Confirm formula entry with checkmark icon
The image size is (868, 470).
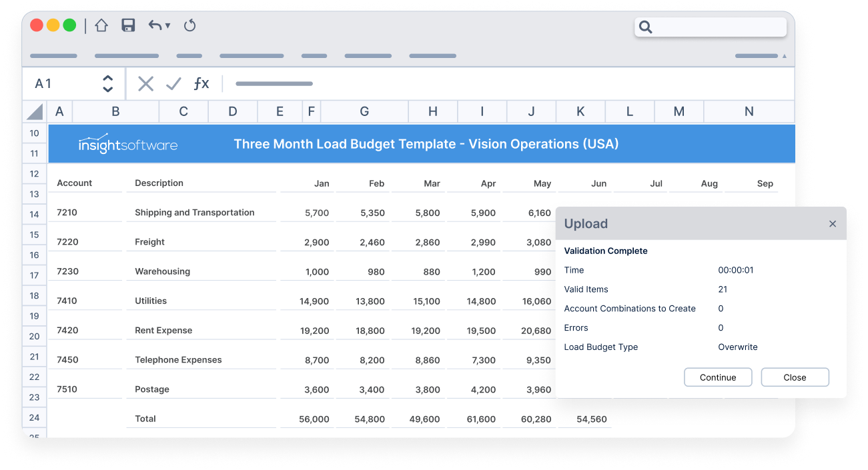click(173, 83)
